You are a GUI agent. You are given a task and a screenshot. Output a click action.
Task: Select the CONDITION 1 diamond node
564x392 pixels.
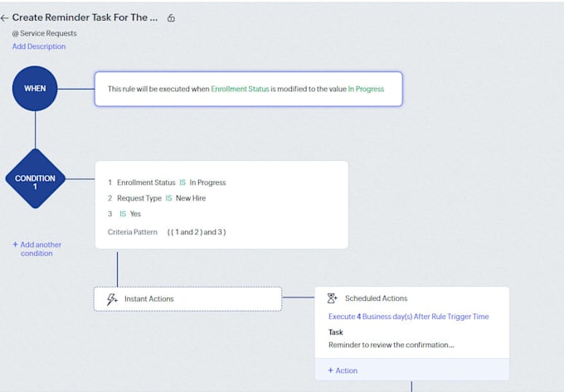[35, 178]
